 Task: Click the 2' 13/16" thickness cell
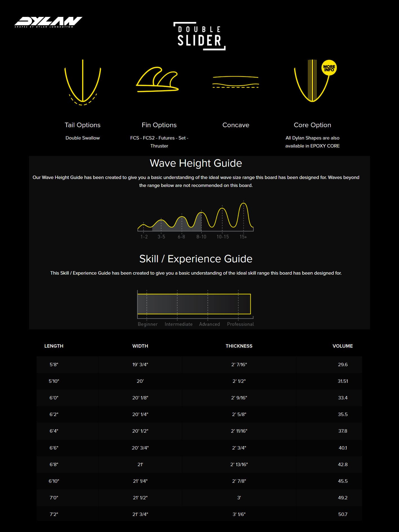tap(239, 464)
